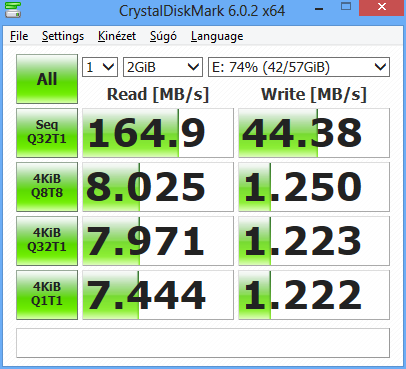Click the Read [MB/s] column header
Image resolution: width=406 pixels, height=369 pixels.
[x=158, y=94]
